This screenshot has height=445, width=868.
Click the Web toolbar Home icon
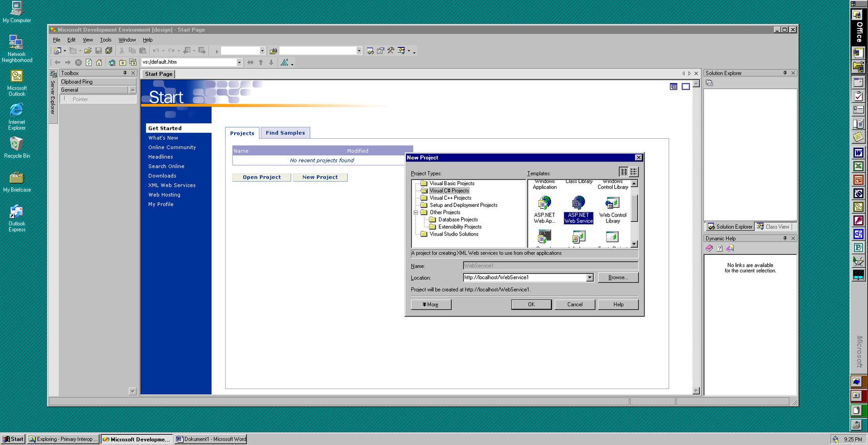point(99,63)
